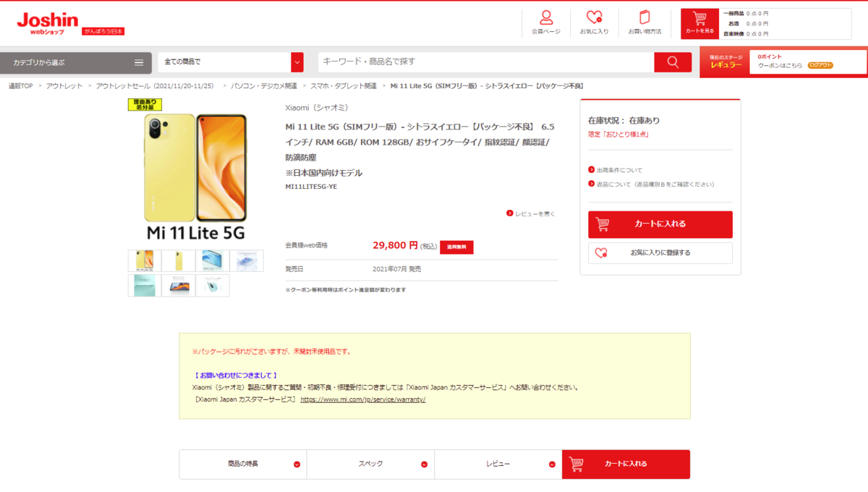Open the 出荷条件について link
This screenshot has width=868, height=492.
pyautogui.click(x=619, y=171)
